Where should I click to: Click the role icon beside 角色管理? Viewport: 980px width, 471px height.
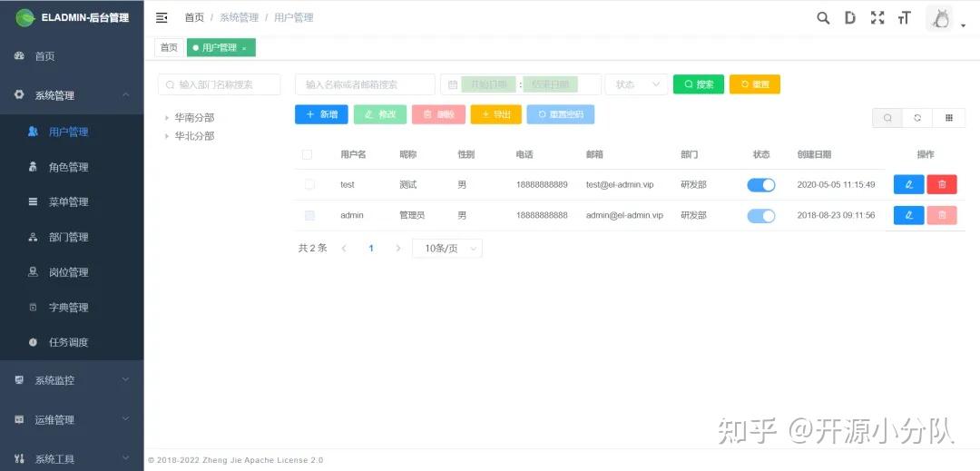pyautogui.click(x=34, y=167)
